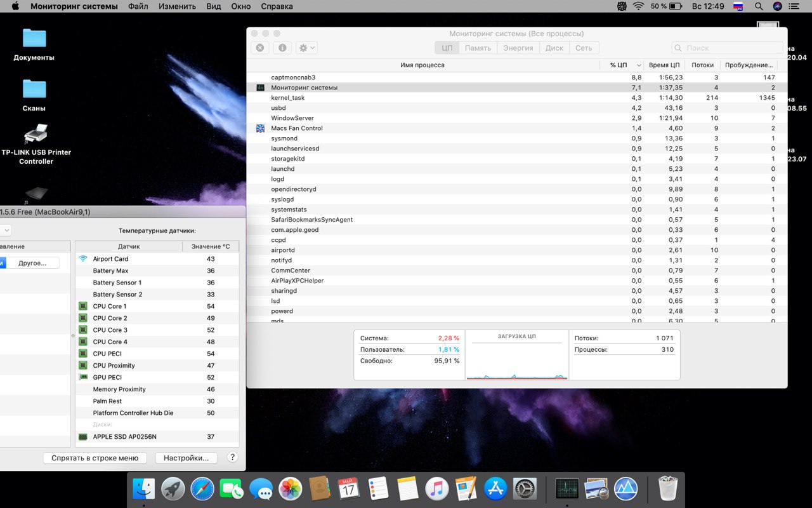The image size is (812, 508).
Task: Open Activity Monitor from the Dock
Action: pos(566,488)
